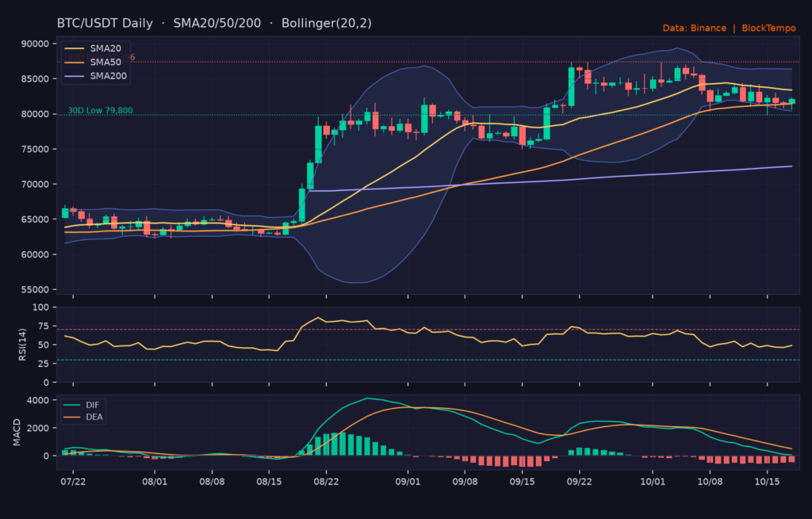
Task: Click the 60000 price axis label
Action: click(x=35, y=254)
